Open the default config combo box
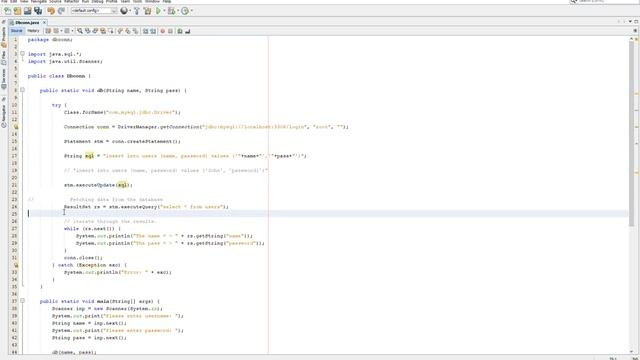Screen dimensions: 640x360 (x=94, y=11)
